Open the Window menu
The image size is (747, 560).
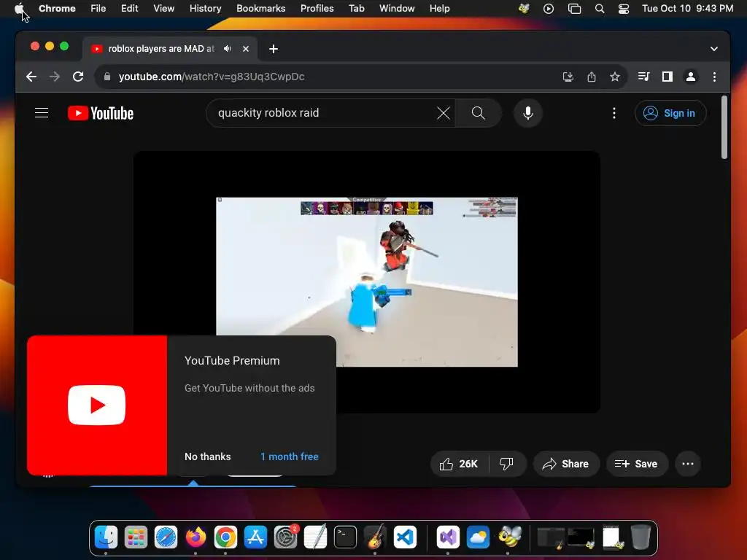pyautogui.click(x=397, y=8)
